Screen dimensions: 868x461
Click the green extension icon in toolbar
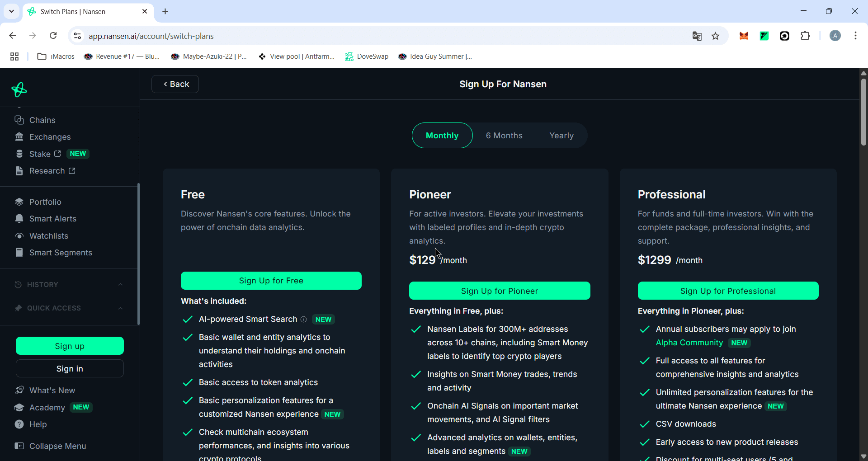(764, 36)
